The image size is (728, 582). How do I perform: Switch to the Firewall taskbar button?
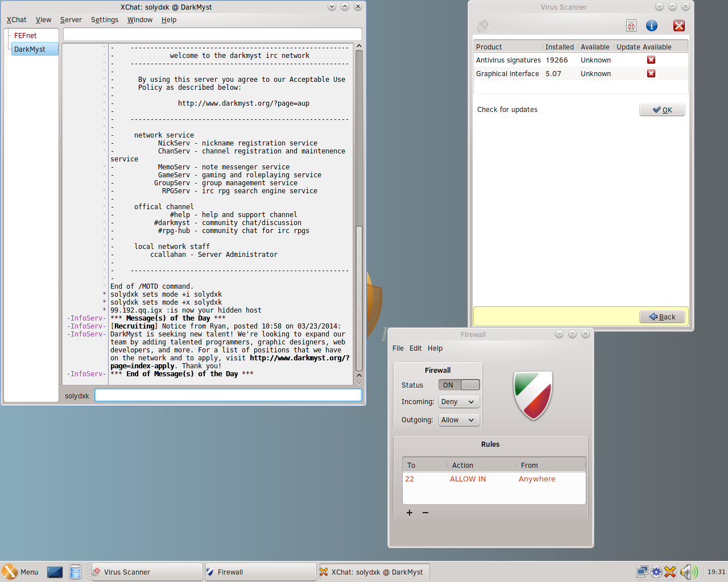[260, 572]
